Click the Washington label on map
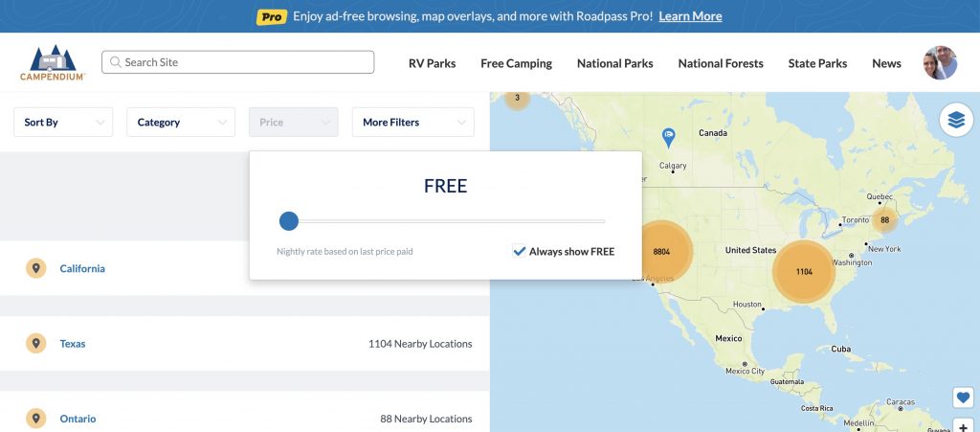Image resolution: width=980 pixels, height=432 pixels. click(x=851, y=262)
